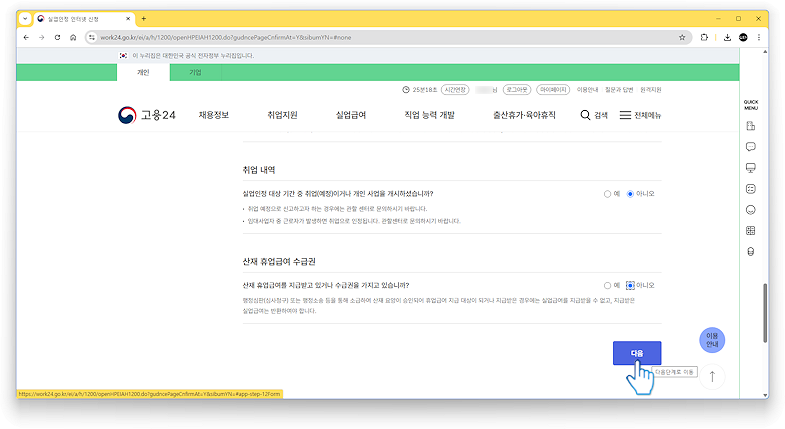Click the quick menu round smiley icon
The height and width of the screenshot is (429, 785).
tap(750, 210)
